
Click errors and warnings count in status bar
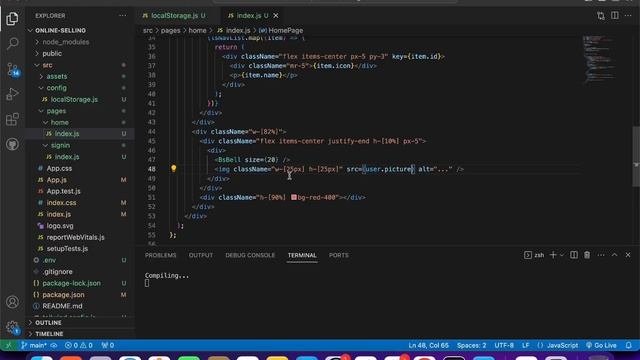coord(78,345)
